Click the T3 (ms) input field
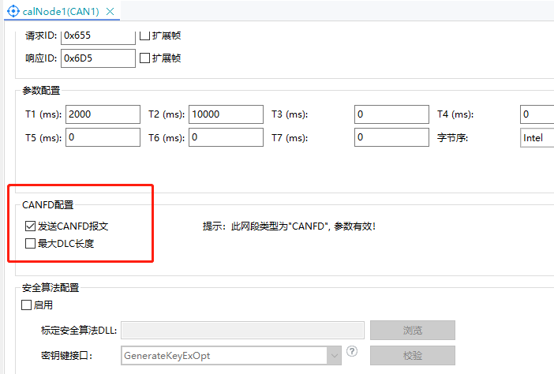This screenshot has width=554, height=374. click(x=391, y=114)
